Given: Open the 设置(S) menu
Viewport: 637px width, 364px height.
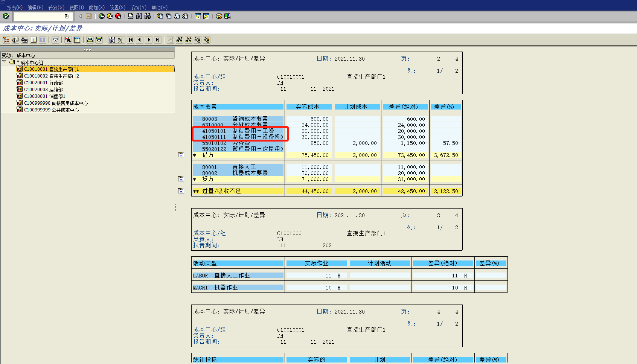Looking at the screenshot, I should click(117, 8).
